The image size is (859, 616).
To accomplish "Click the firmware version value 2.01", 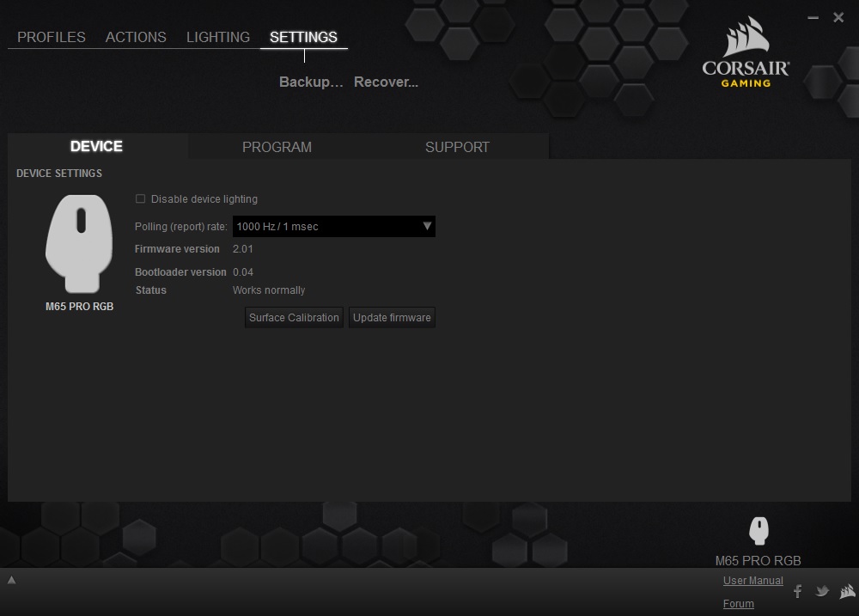I will coord(243,249).
